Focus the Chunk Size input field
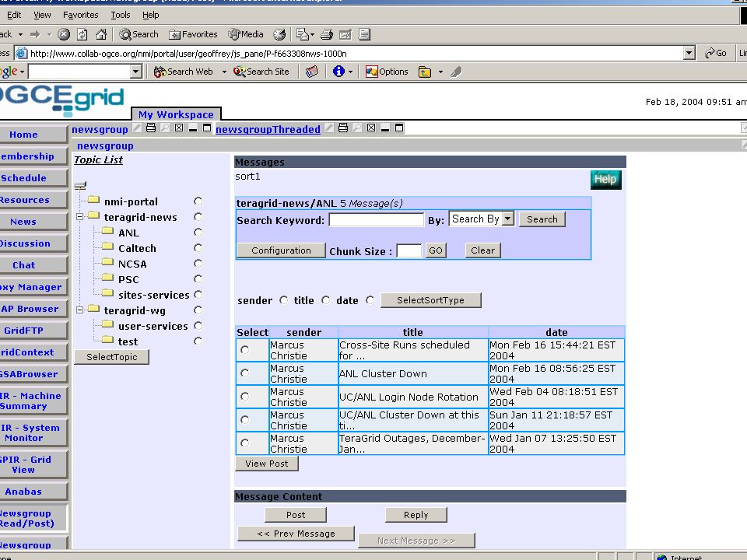The width and height of the screenshot is (747, 560). click(409, 251)
